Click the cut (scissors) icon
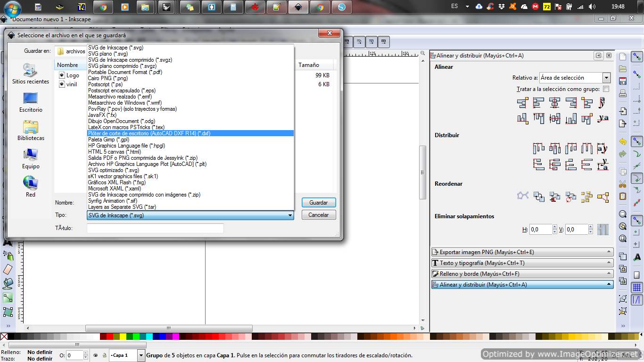The height and width of the screenshot is (362, 644). [623, 184]
